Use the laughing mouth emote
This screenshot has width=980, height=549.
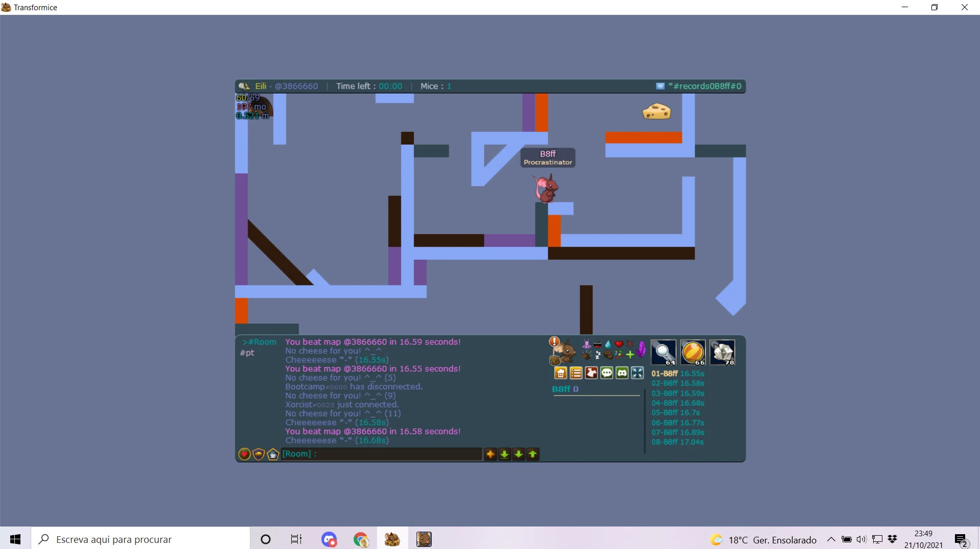(597, 344)
